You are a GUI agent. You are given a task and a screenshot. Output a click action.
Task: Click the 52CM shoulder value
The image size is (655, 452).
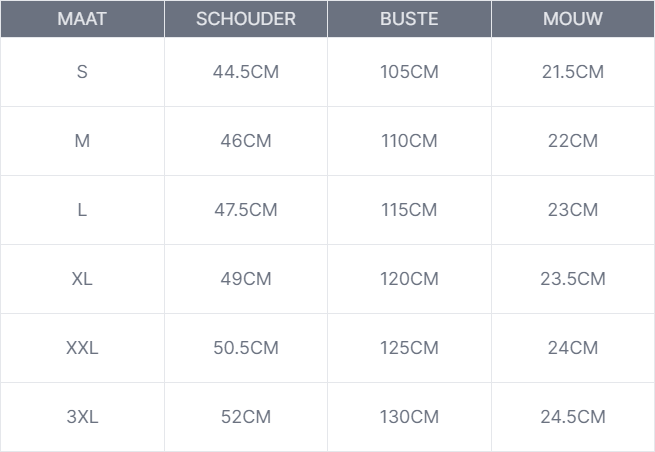(246, 417)
